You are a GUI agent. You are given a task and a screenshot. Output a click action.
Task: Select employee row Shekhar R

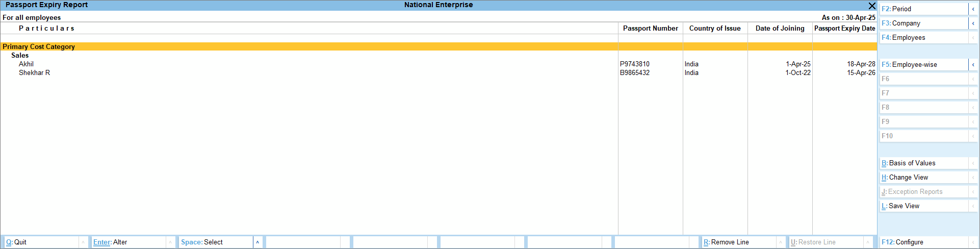(x=35, y=73)
